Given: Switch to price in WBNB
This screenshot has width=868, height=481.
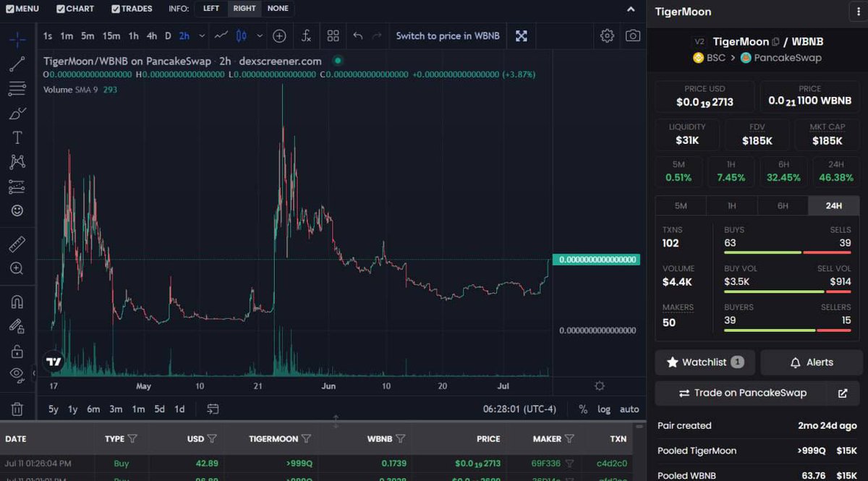Looking at the screenshot, I should coord(448,36).
